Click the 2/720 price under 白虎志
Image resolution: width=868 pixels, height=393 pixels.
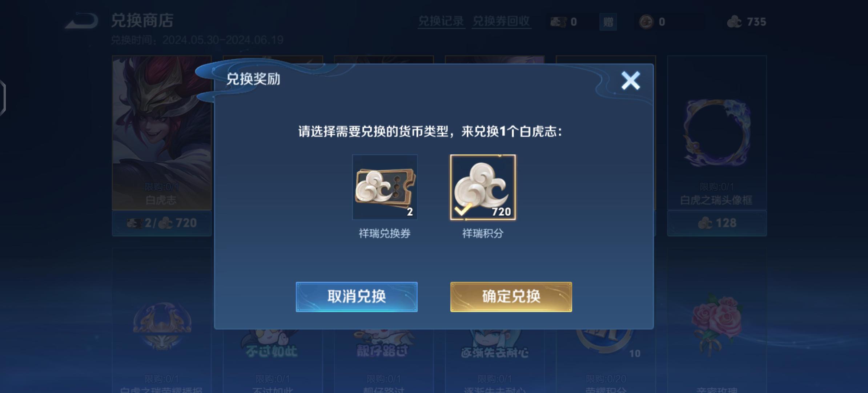coord(162,223)
